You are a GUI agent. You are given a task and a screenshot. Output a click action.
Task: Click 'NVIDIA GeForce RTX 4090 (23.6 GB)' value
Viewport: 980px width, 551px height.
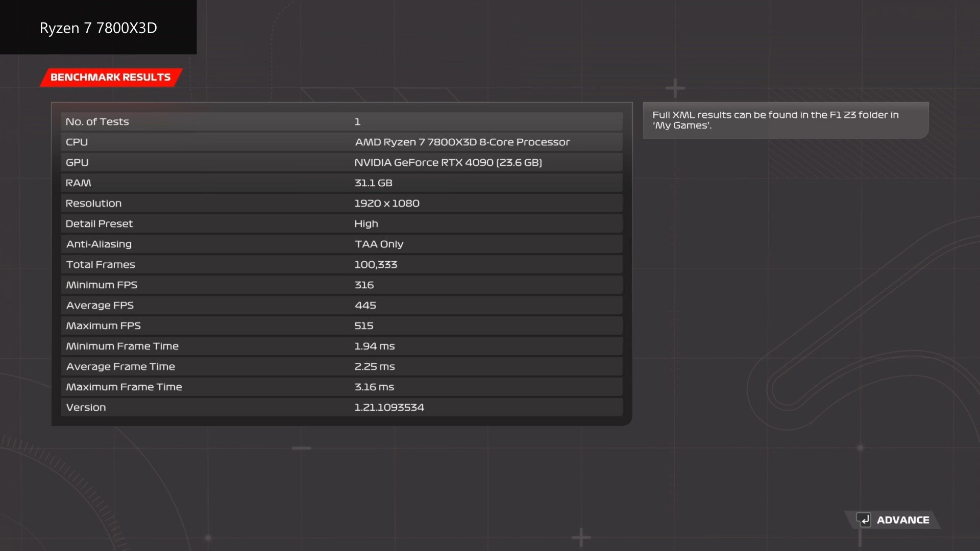448,163
